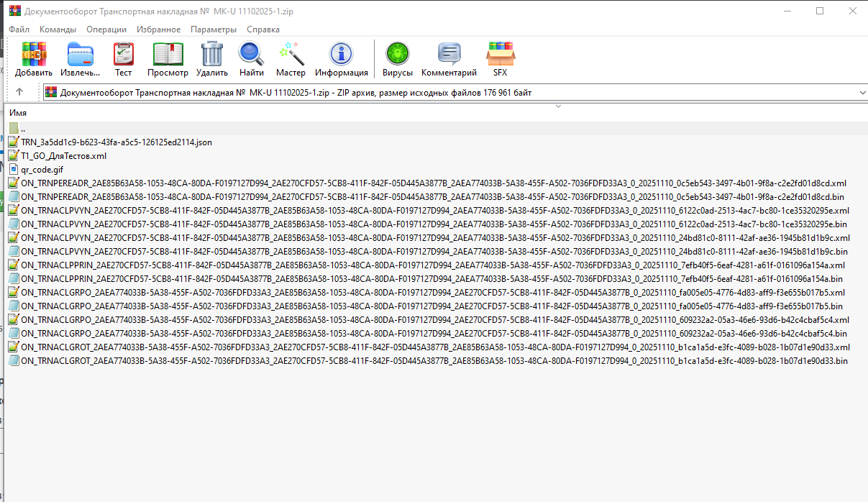The width and height of the screenshot is (868, 502).
Task: Click the Удалить trash can icon
Action: coord(212,54)
